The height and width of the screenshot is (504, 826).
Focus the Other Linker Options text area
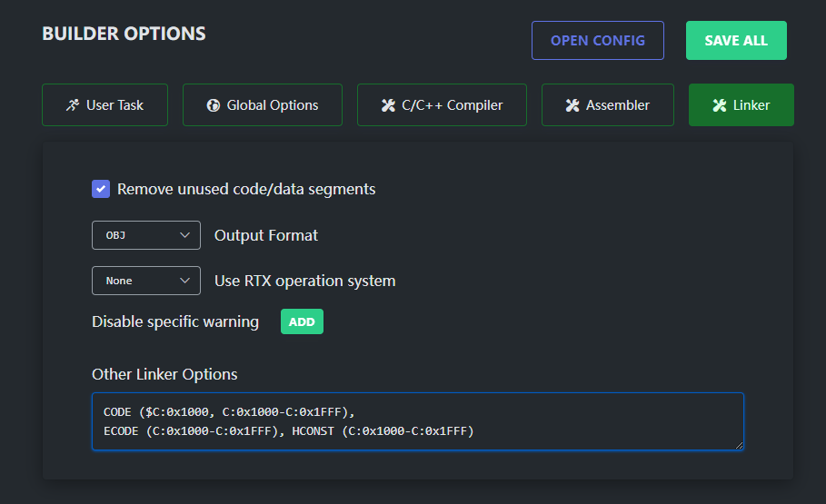pos(418,421)
